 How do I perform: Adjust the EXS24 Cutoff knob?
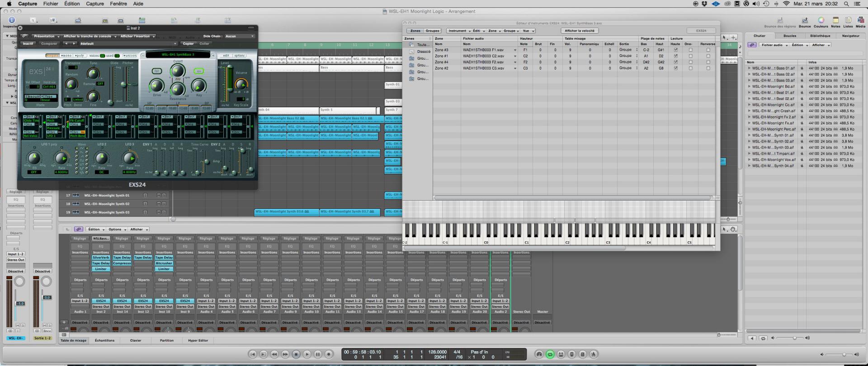point(177,70)
